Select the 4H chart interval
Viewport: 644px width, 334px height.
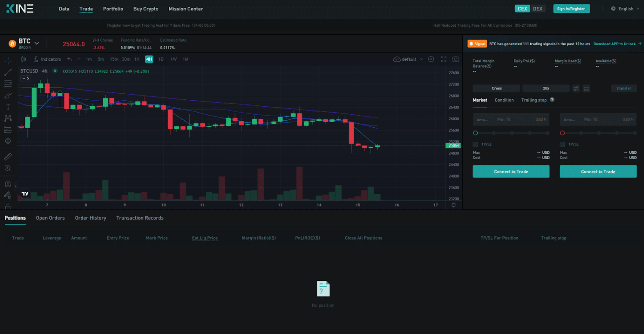(149, 59)
